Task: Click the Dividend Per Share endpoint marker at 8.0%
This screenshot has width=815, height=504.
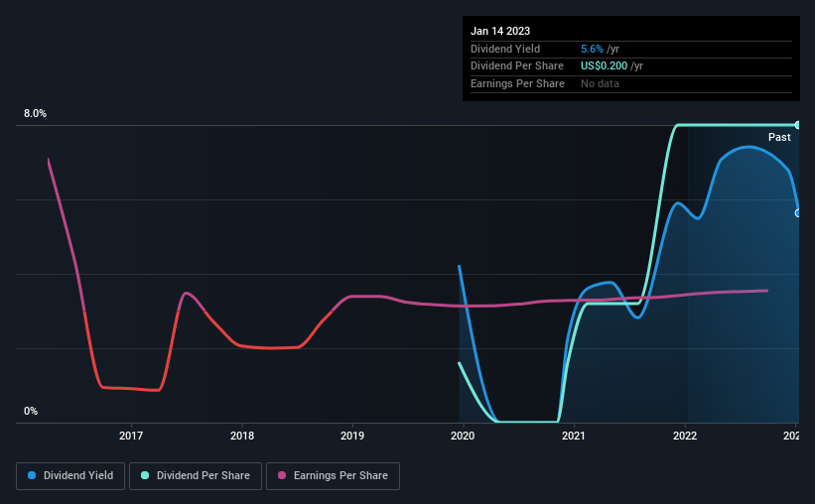Action: pyautogui.click(x=797, y=125)
